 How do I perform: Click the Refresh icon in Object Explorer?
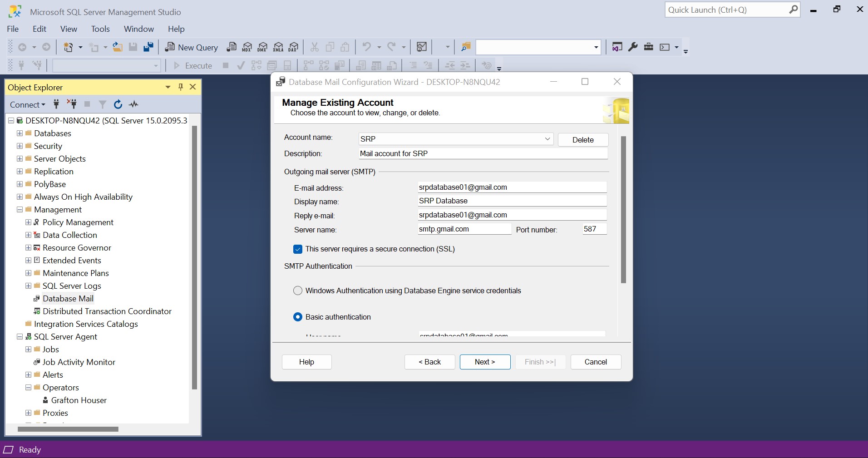click(x=118, y=104)
